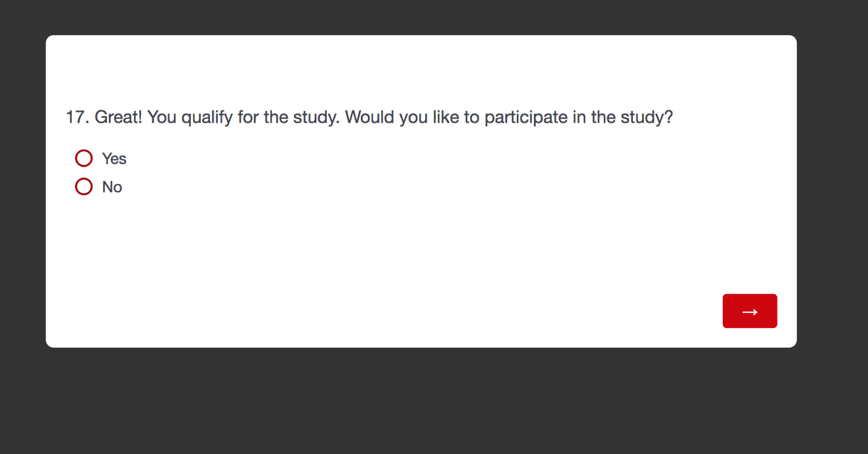Agree to participate by choosing Yes
The width and height of the screenshot is (868, 454).
tap(84, 159)
